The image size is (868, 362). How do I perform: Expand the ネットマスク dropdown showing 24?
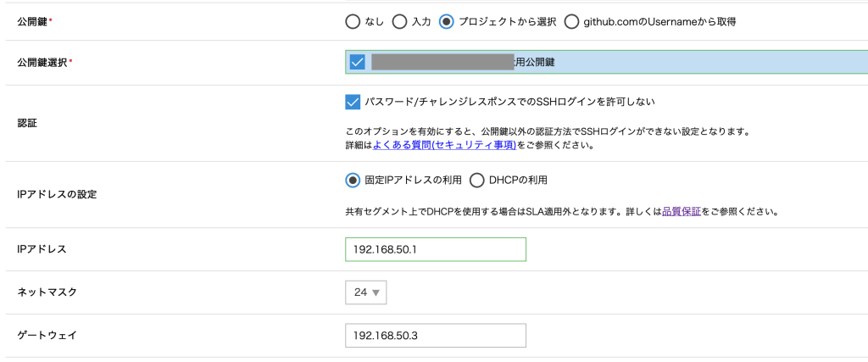click(366, 292)
